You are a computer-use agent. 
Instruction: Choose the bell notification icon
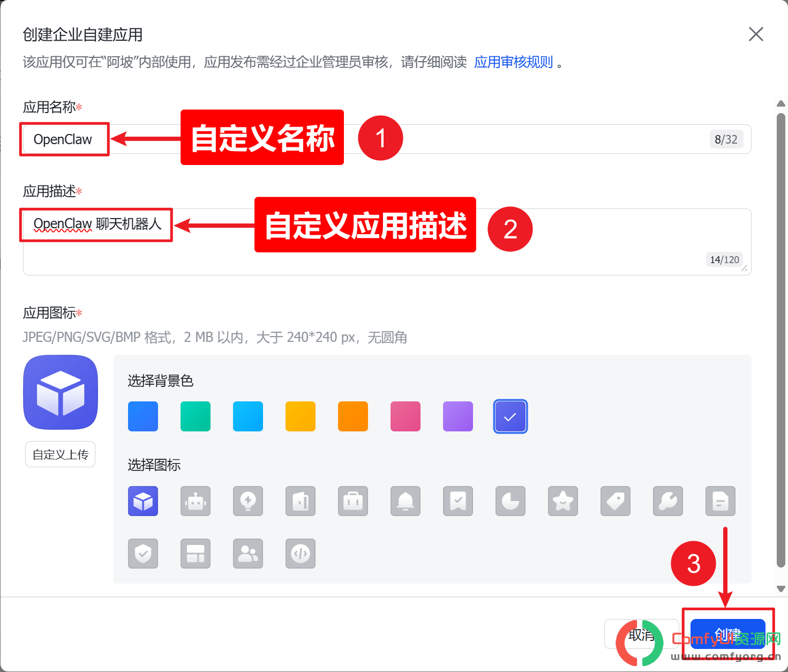406,501
